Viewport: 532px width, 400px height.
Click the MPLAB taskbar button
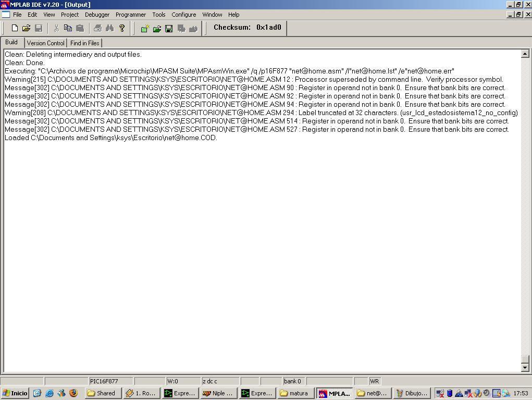tap(335, 393)
